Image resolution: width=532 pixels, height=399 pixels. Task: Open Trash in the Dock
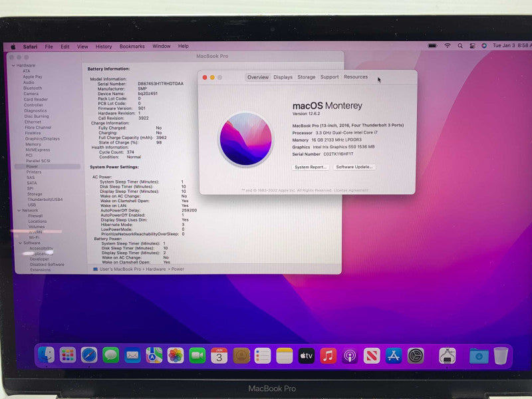[x=501, y=355]
